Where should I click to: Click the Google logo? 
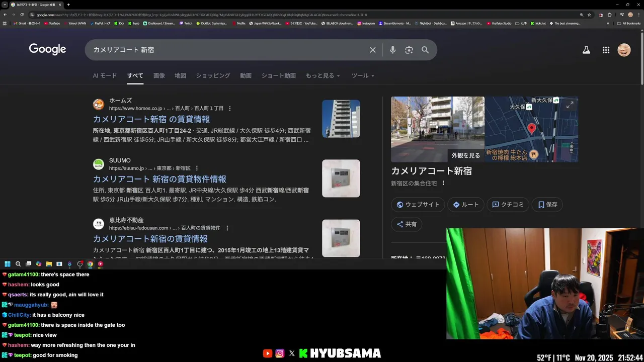(x=47, y=49)
